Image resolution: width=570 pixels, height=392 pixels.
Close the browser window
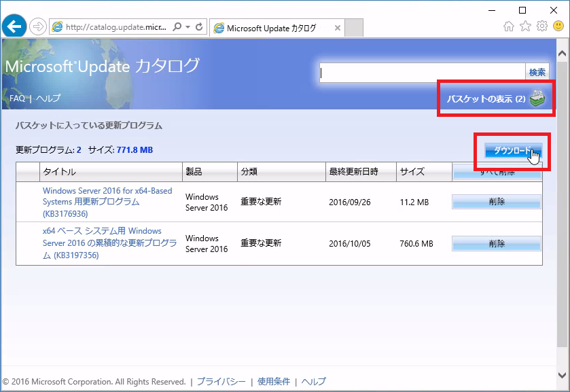point(554,10)
